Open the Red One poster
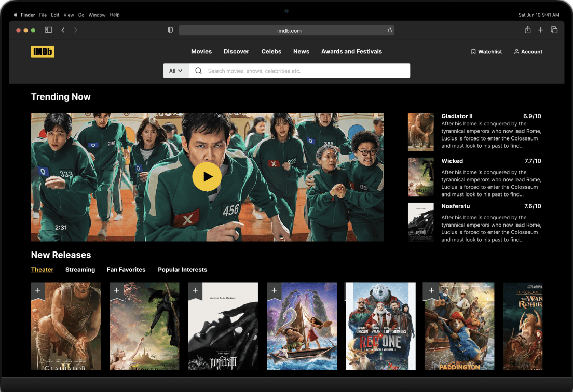Viewport: 573px width, 392px height. click(x=380, y=326)
